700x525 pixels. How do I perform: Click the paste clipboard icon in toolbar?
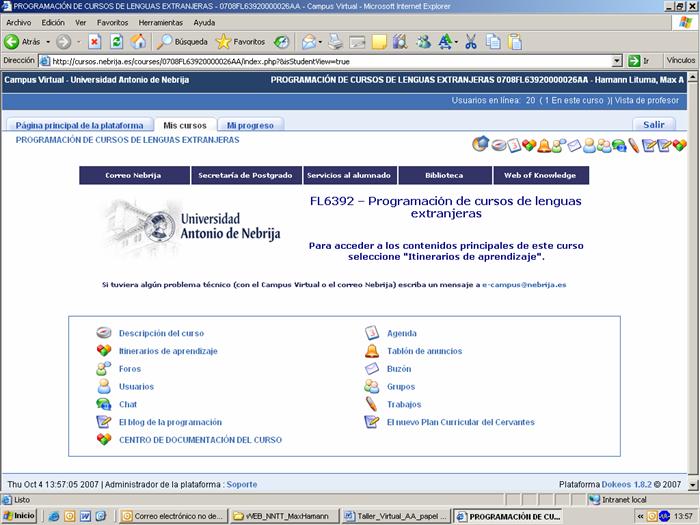[515, 42]
